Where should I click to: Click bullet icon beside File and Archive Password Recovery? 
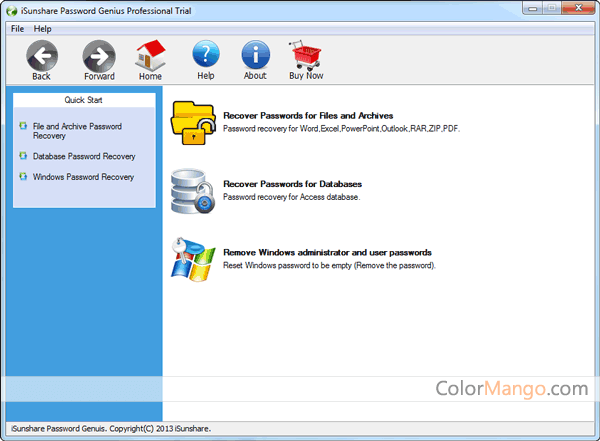23,126
